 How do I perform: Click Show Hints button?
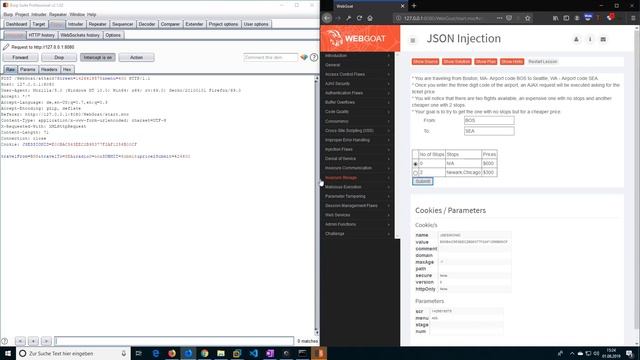point(512,62)
